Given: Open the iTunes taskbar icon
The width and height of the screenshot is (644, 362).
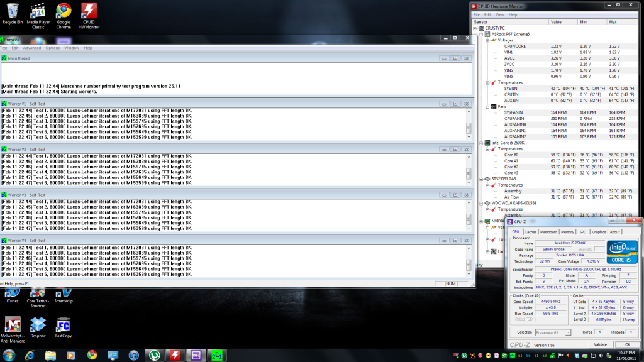Looking at the screenshot, I should [x=133, y=356].
